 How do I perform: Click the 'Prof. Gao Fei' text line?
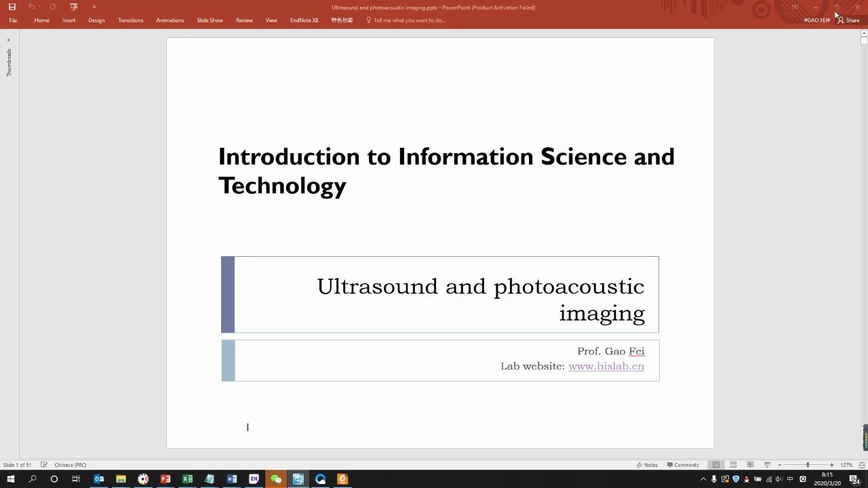[610, 351]
